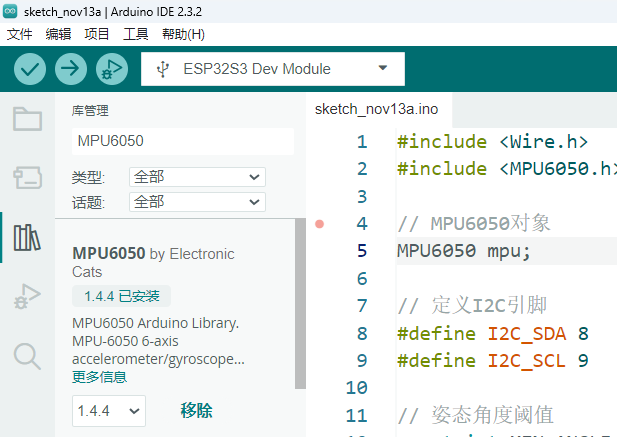Open the 工具 menu

coord(136,34)
